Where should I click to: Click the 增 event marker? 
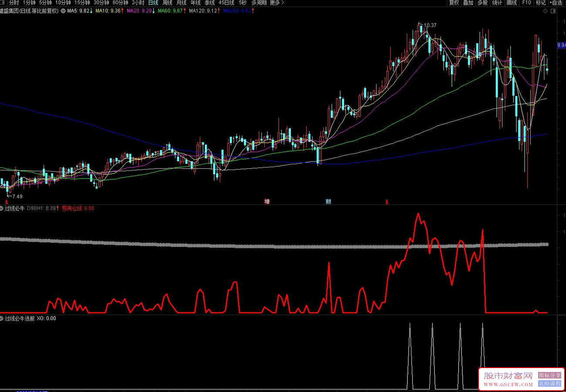tap(267, 202)
